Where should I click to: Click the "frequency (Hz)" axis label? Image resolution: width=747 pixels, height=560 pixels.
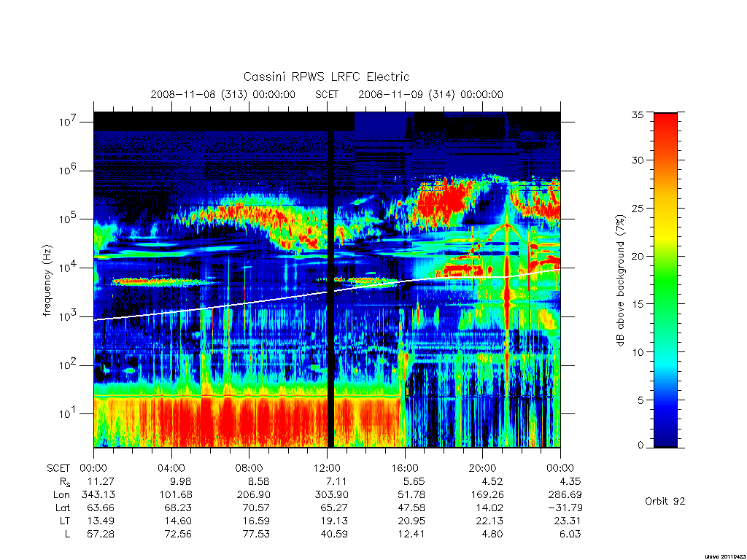pyautogui.click(x=47, y=281)
